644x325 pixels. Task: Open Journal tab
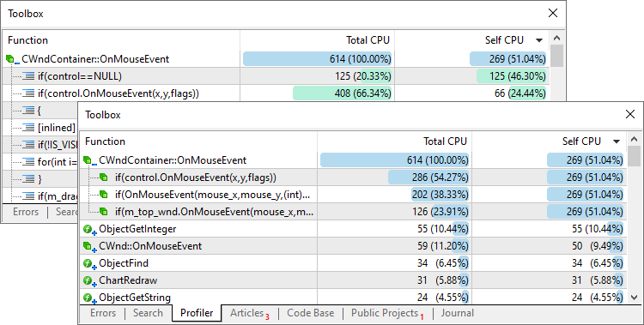(x=457, y=313)
